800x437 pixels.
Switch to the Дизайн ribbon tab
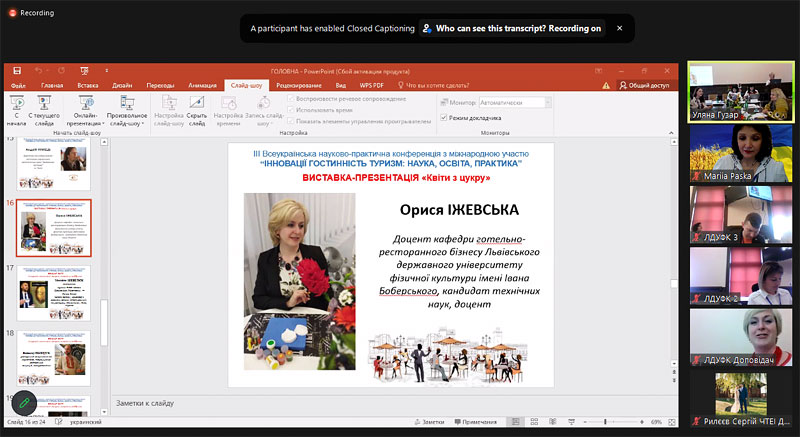[122, 85]
